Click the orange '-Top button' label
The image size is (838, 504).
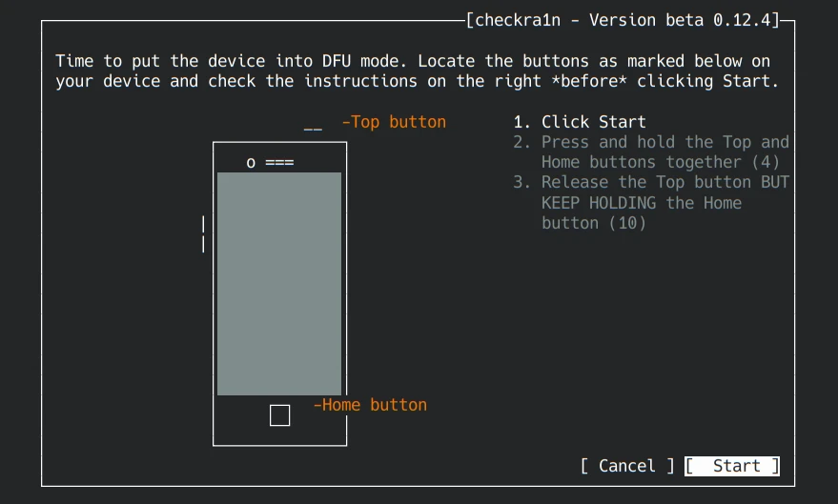pos(394,122)
